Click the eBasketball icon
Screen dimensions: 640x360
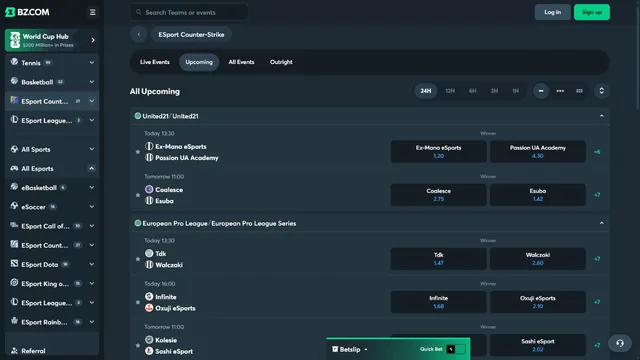point(14,187)
